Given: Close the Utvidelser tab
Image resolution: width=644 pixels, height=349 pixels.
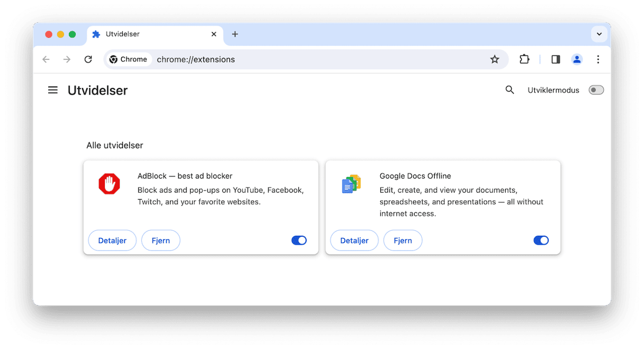Looking at the screenshot, I should 214,34.
